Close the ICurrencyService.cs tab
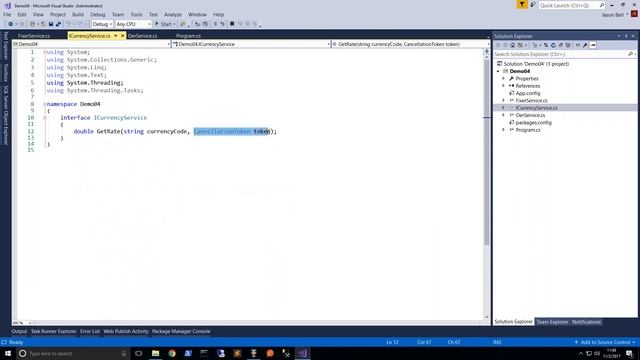The height and width of the screenshot is (360, 640). [x=122, y=36]
